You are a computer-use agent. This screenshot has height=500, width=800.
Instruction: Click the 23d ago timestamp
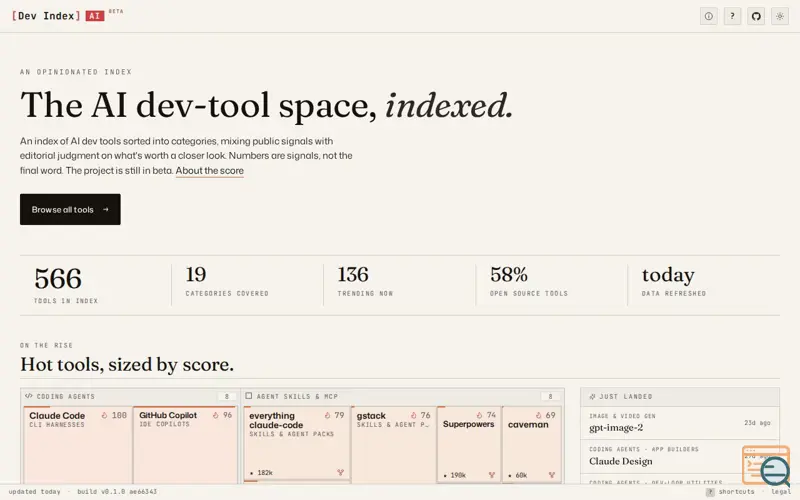click(x=757, y=423)
